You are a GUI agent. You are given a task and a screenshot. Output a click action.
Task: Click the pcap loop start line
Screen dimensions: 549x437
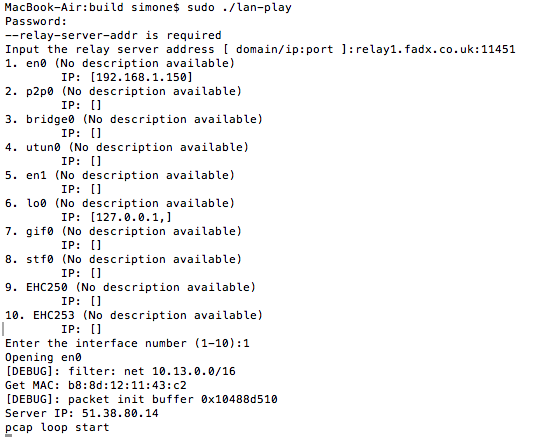click(x=57, y=428)
